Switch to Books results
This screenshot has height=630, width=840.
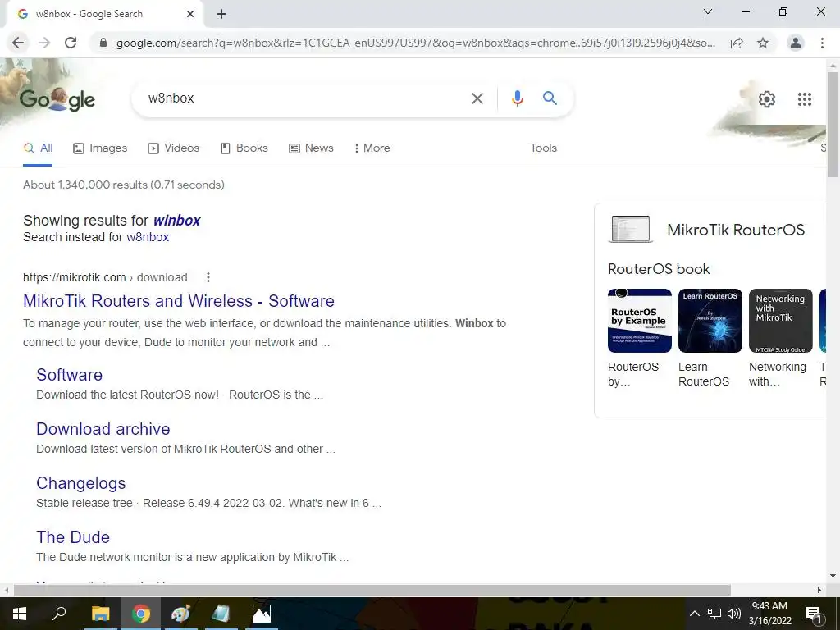point(244,148)
